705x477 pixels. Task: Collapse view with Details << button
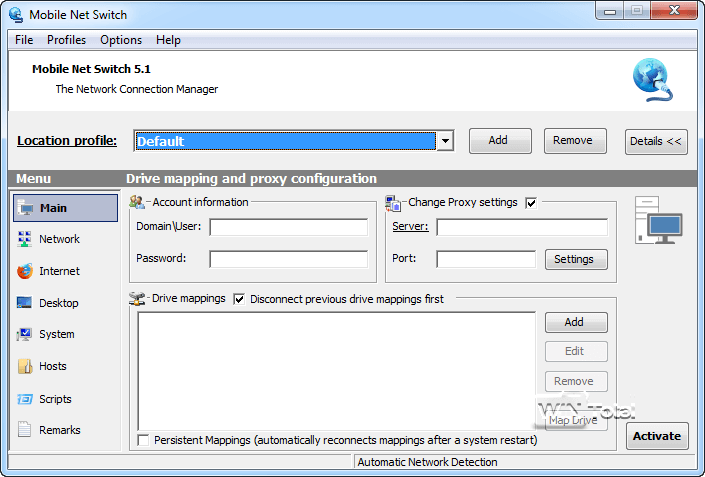[656, 142]
